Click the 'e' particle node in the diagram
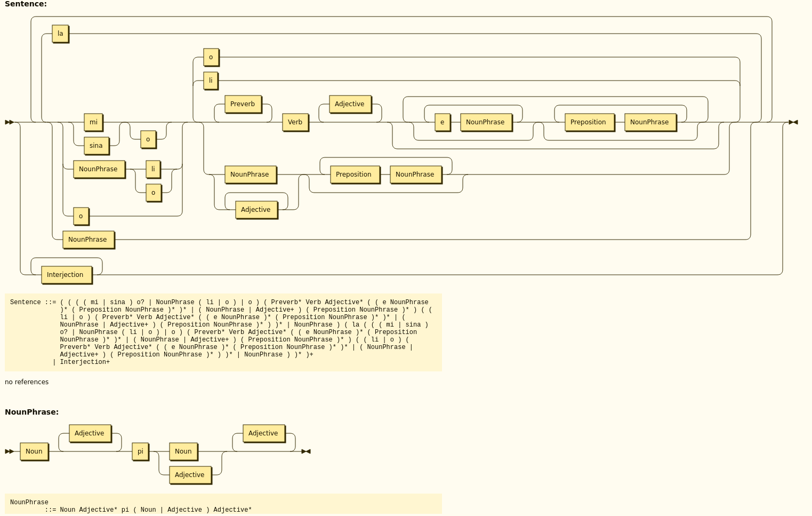 click(442, 122)
